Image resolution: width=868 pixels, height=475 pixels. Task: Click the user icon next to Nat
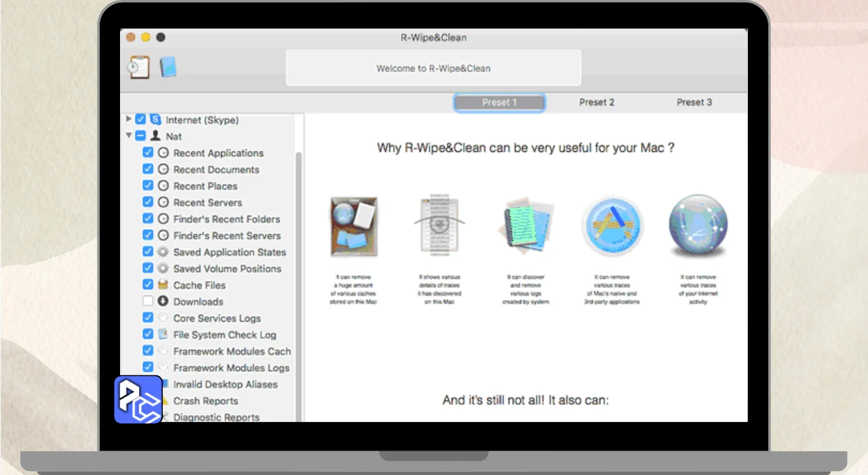point(155,136)
